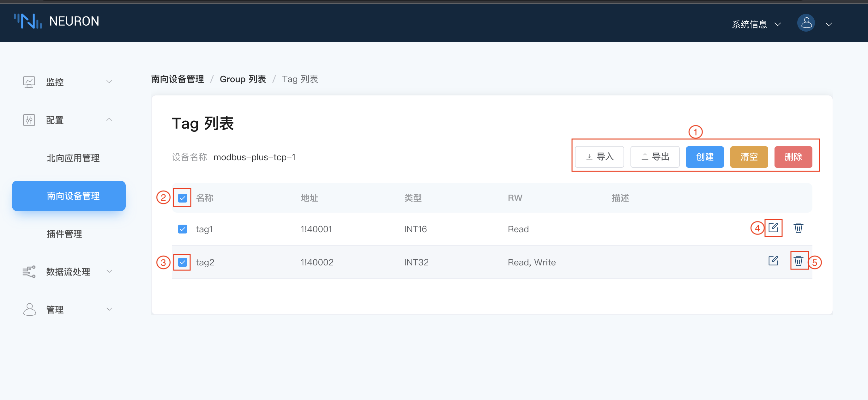Viewport: 868px width, 400px height.
Task: Open the user account dropdown arrow
Action: pyautogui.click(x=829, y=24)
